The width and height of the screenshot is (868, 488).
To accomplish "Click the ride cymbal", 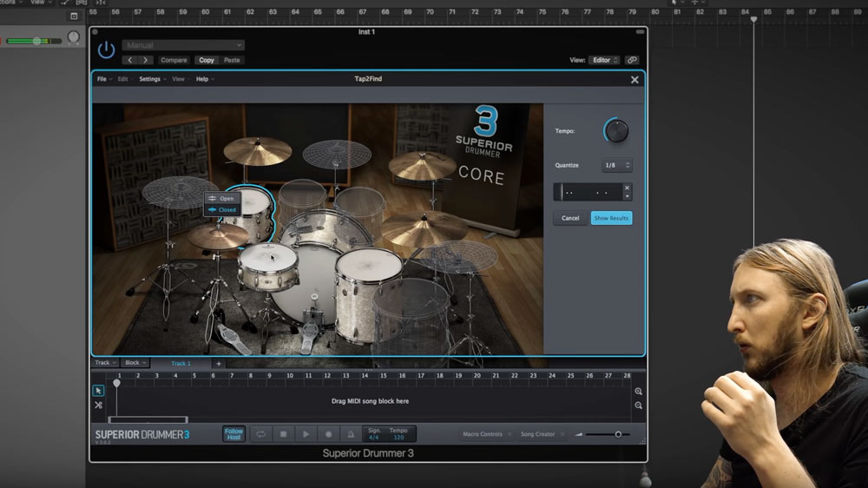I will 424,228.
